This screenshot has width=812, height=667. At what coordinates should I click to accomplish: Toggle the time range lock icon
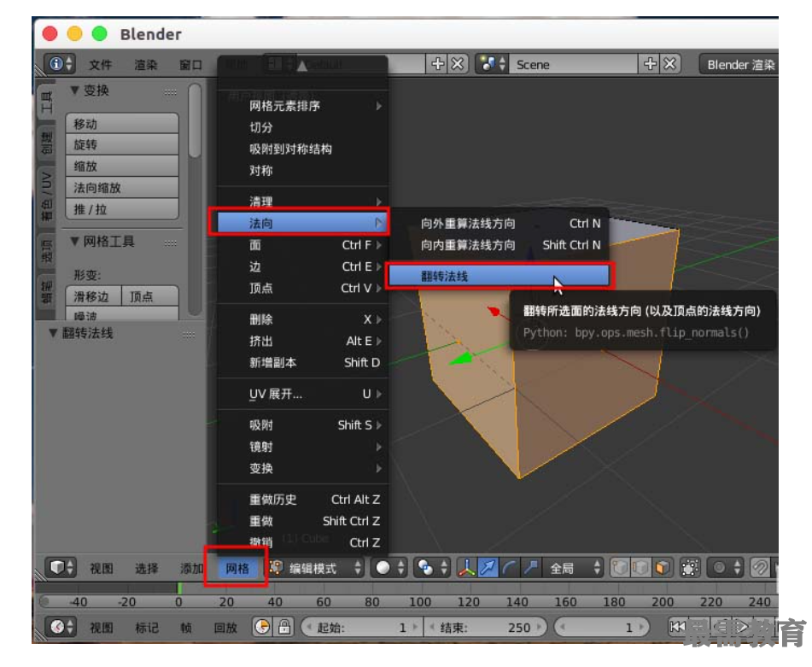283,627
